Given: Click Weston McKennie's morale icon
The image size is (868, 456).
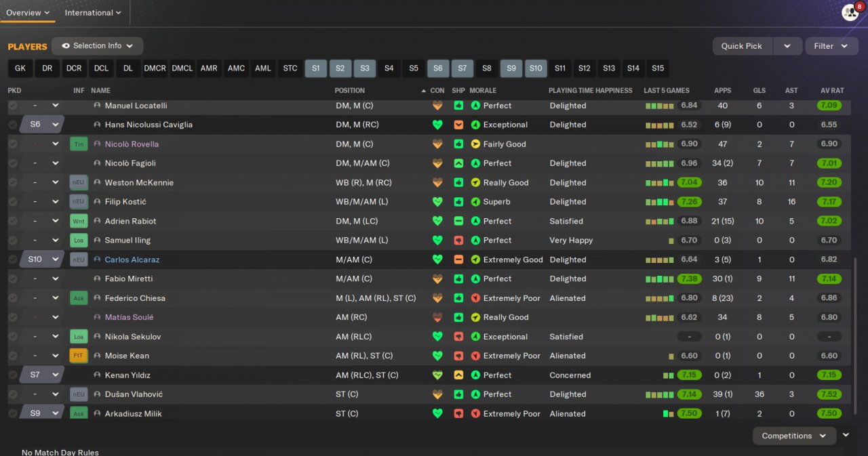Looking at the screenshot, I should coord(475,183).
